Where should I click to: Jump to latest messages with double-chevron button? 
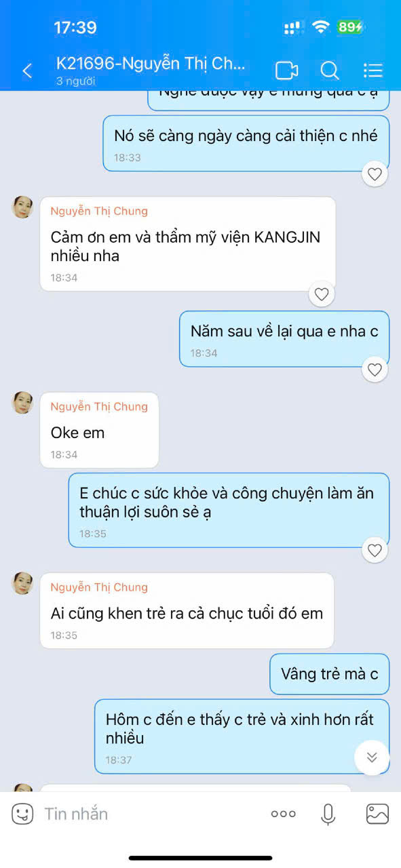coord(372,757)
